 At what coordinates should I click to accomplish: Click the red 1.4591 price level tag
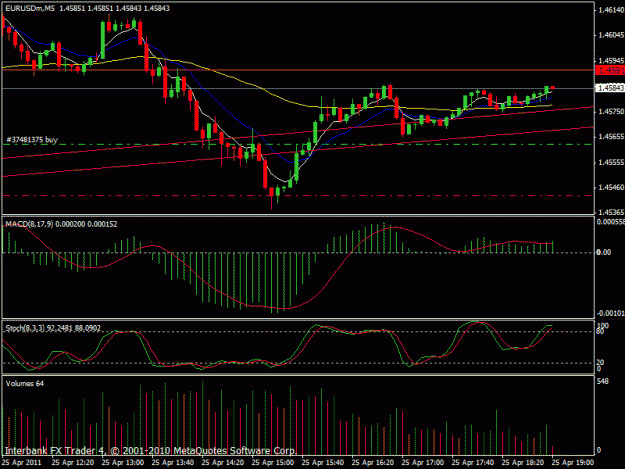coord(610,71)
